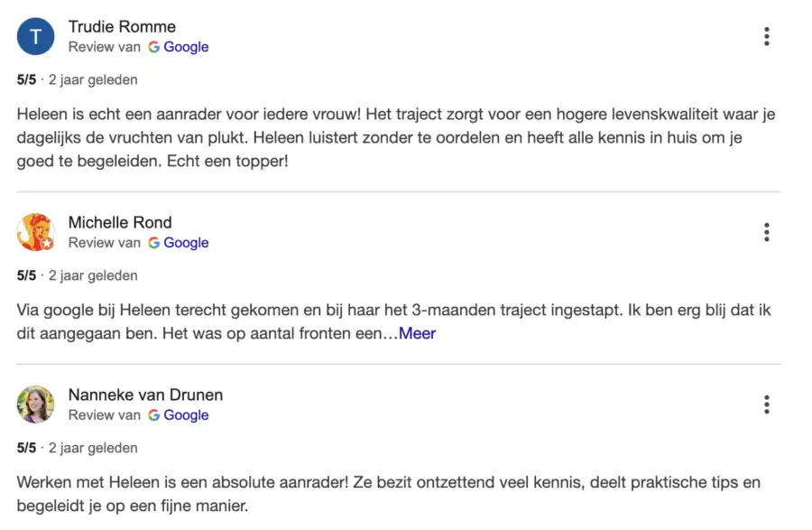Expand Michelle Rond's review with Meer
812x530 pixels.
[x=417, y=333]
